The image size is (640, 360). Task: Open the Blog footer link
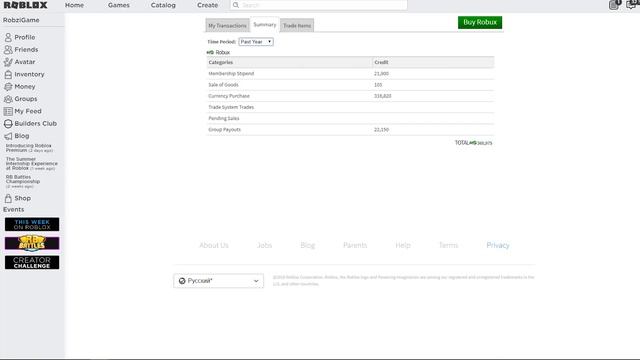click(x=308, y=245)
